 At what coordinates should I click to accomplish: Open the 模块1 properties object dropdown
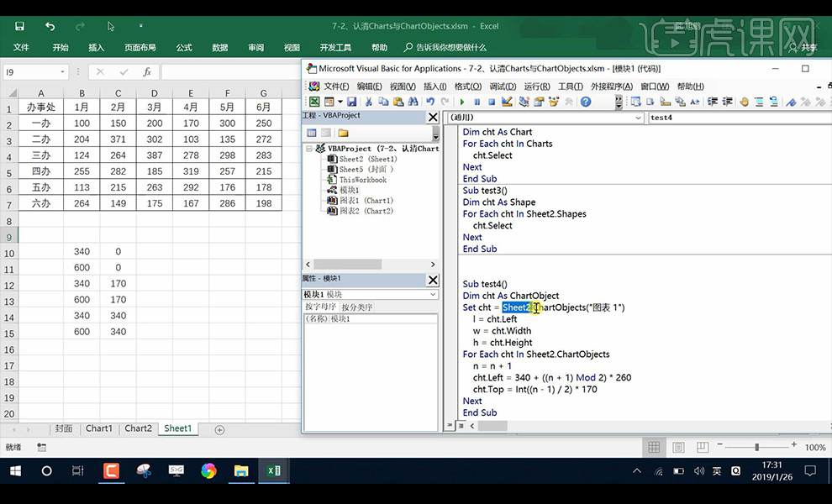pos(433,295)
